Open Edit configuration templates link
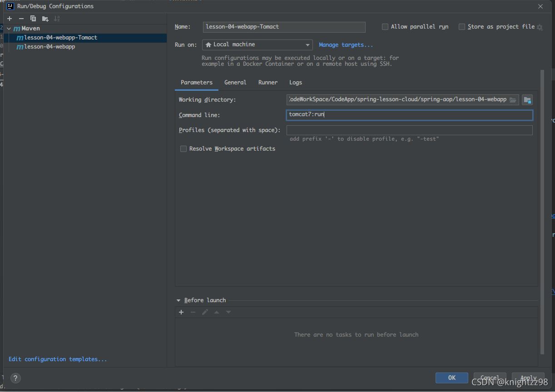The height and width of the screenshot is (392, 555). pyautogui.click(x=58, y=359)
